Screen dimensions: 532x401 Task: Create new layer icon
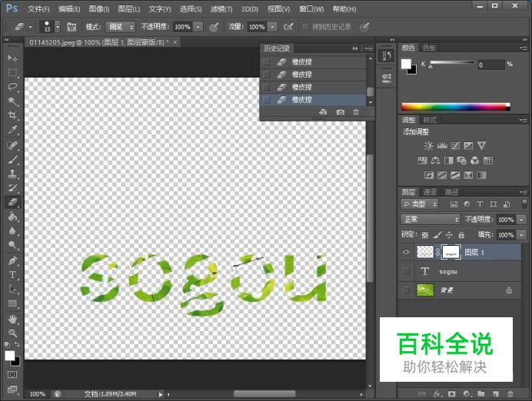tap(496, 394)
